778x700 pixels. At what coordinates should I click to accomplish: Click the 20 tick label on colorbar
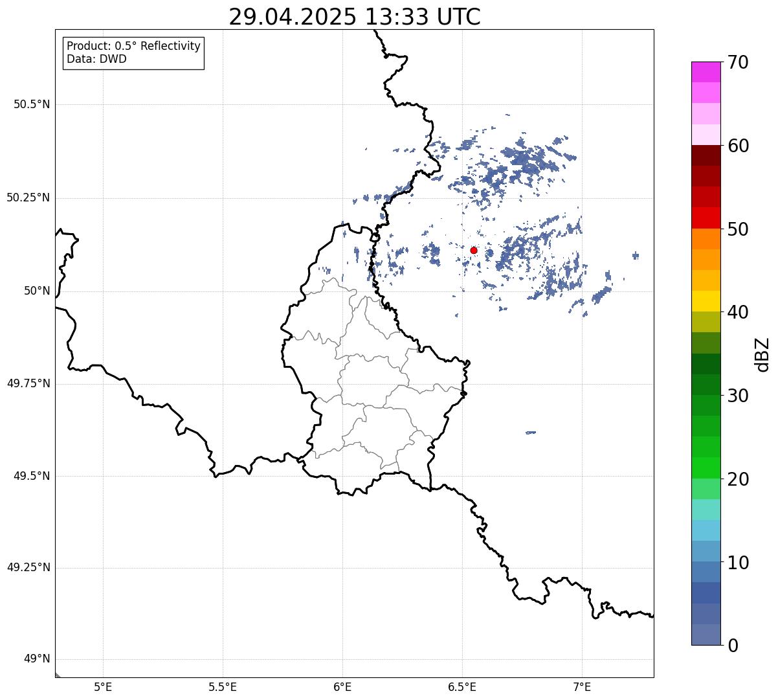738,479
